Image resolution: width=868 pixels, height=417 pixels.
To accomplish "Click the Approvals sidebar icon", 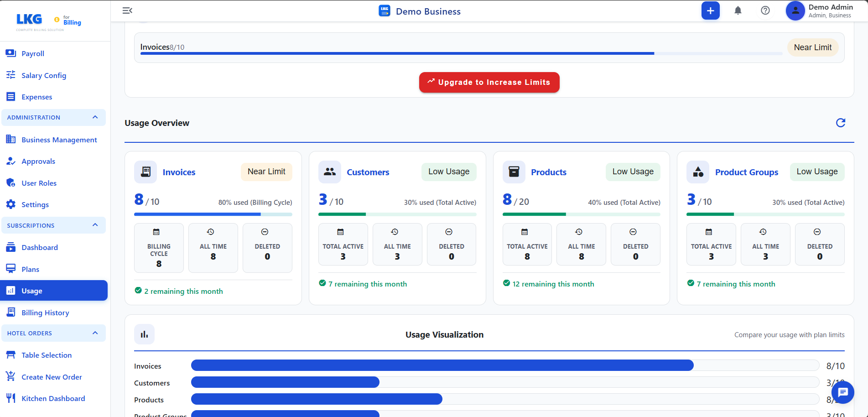I will tap(11, 161).
